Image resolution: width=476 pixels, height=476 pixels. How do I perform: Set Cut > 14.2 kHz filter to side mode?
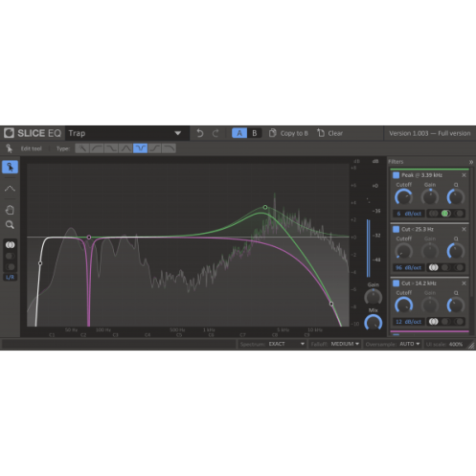[x=459, y=322]
